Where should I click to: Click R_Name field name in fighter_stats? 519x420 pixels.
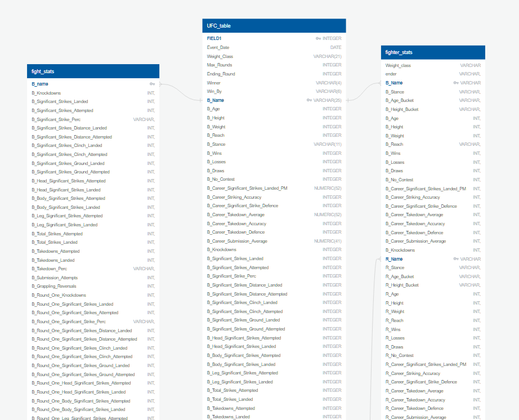click(394, 259)
